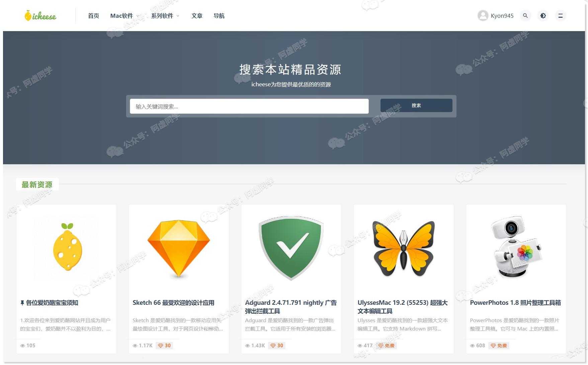Open the 导航 navigation item

click(x=219, y=16)
